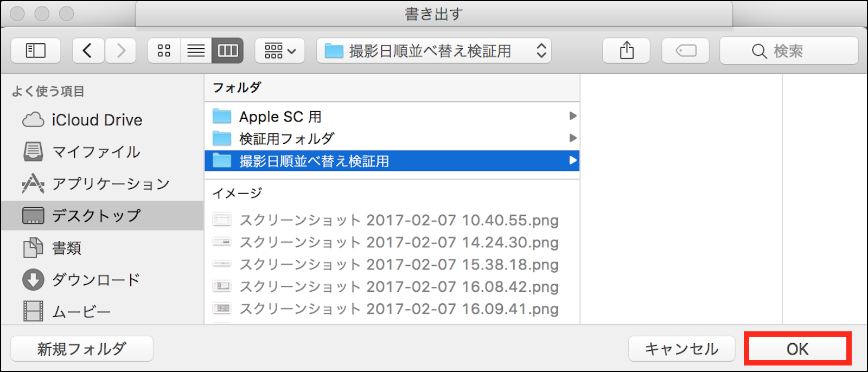Open the 撮影日順並べ替え検証用 location popup
This screenshot has height=372, width=868.
click(434, 51)
